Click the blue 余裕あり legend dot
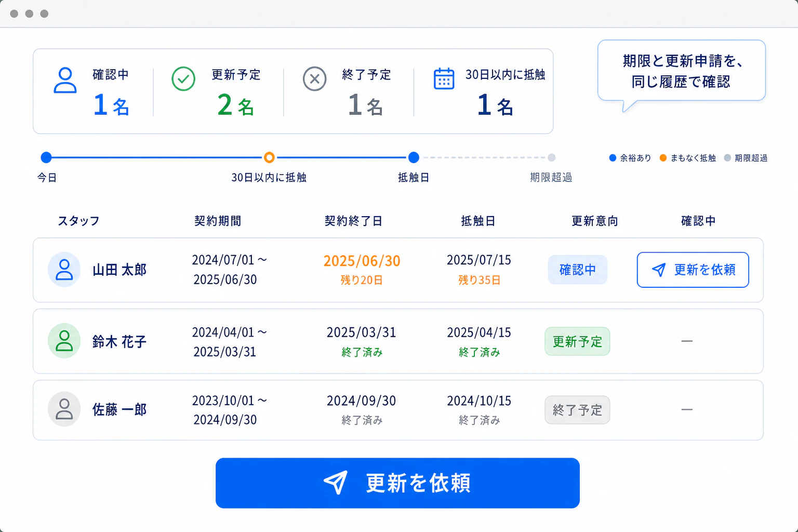This screenshot has height=532, width=798. (x=613, y=158)
